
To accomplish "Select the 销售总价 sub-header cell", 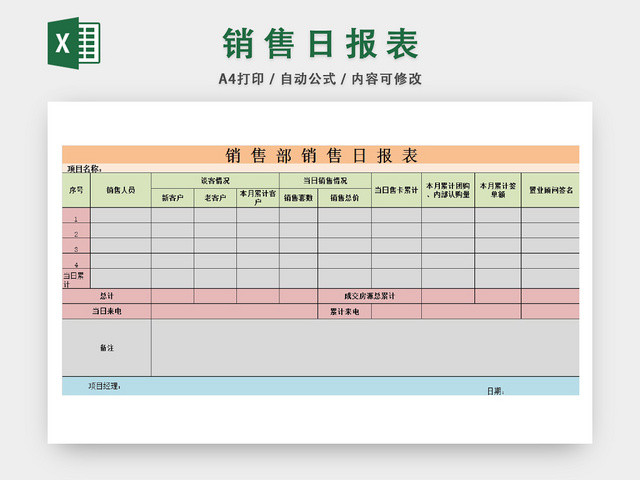I will point(344,198).
